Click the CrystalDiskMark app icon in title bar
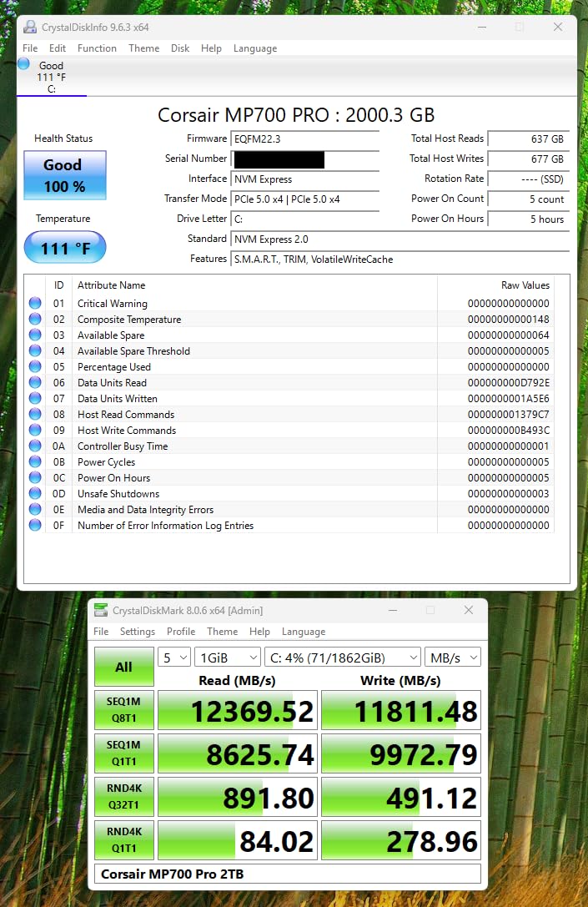 pyautogui.click(x=101, y=610)
